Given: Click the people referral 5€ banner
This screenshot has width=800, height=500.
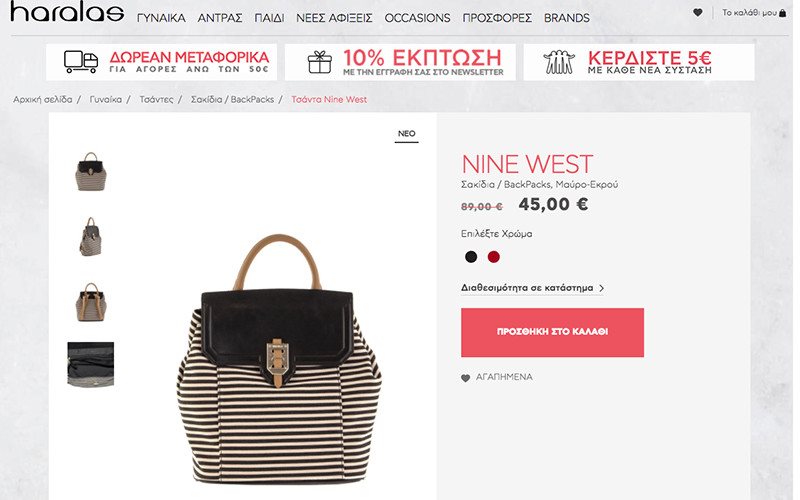Looking at the screenshot, I should [639, 62].
